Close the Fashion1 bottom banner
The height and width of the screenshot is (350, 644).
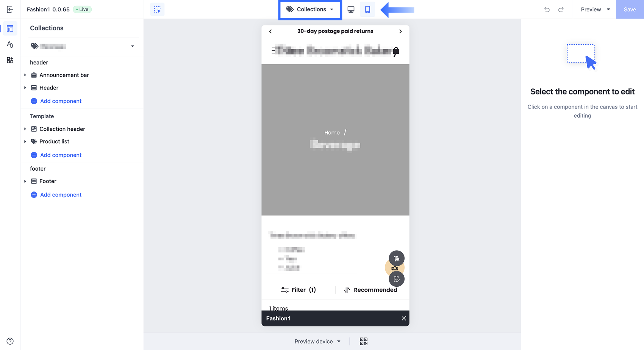tap(404, 319)
